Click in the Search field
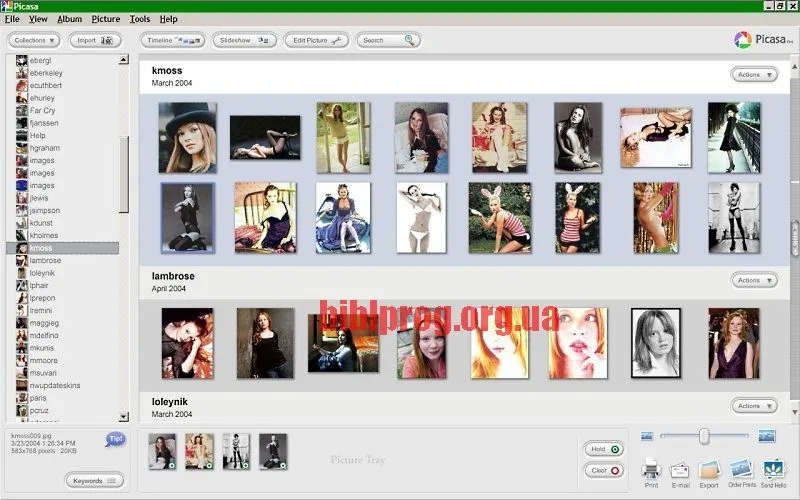This screenshot has width=800, height=500. [x=385, y=41]
